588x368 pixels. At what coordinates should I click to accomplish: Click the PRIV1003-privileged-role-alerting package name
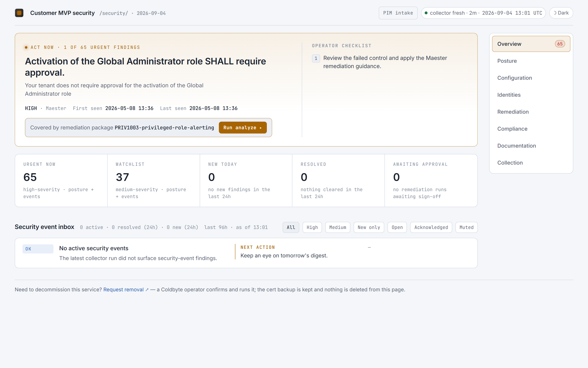pyautogui.click(x=164, y=128)
